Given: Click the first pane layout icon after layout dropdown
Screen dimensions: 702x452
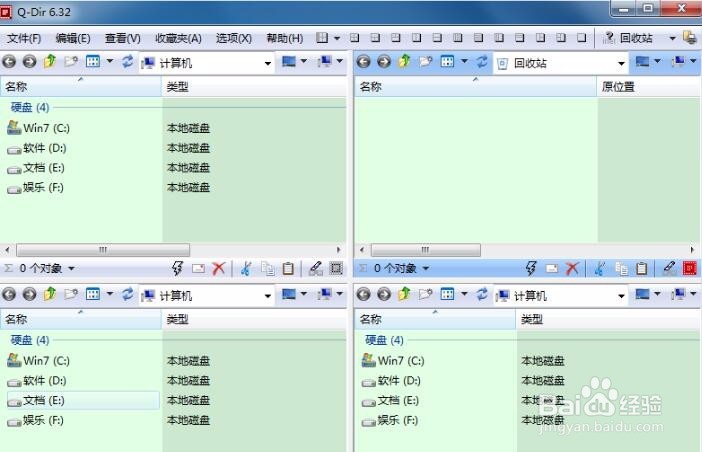Looking at the screenshot, I should (355, 38).
